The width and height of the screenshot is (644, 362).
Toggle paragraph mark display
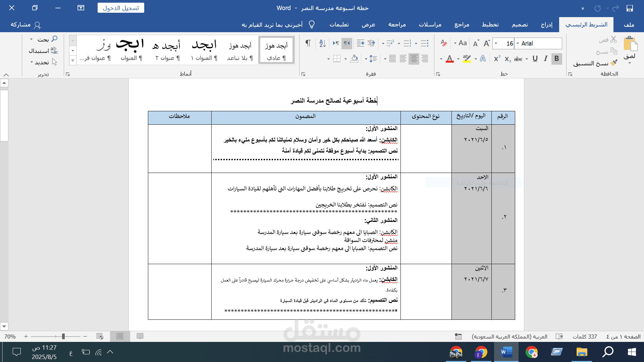pyautogui.click(x=308, y=43)
